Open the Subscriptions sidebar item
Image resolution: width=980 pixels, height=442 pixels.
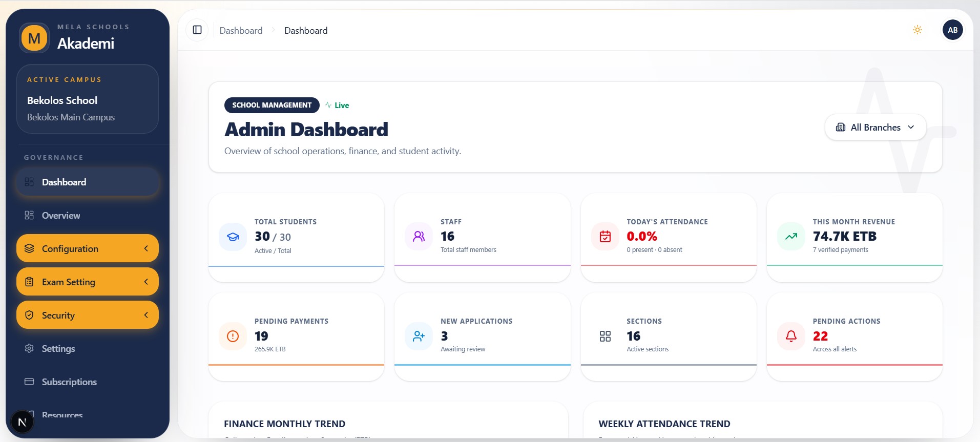coord(88,382)
